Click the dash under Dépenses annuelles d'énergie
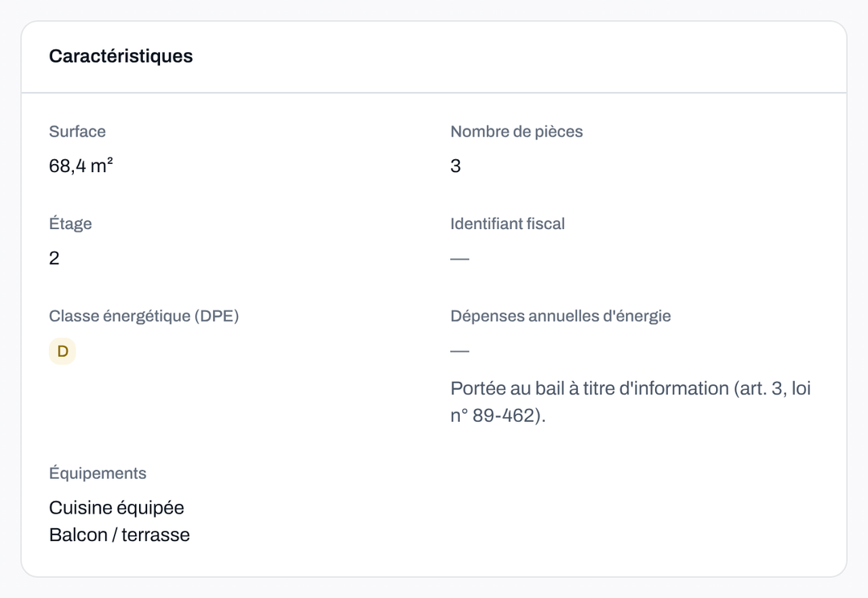Screen dimensions: 868x598 [460, 351]
